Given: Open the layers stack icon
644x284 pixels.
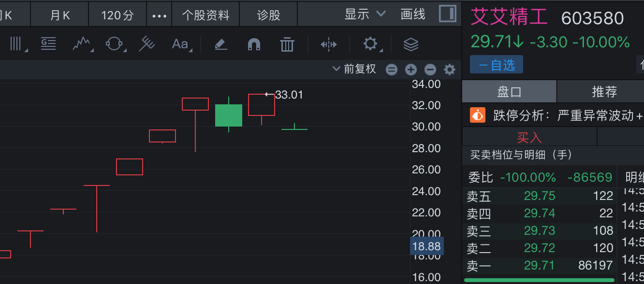Looking at the screenshot, I should click(x=410, y=44).
